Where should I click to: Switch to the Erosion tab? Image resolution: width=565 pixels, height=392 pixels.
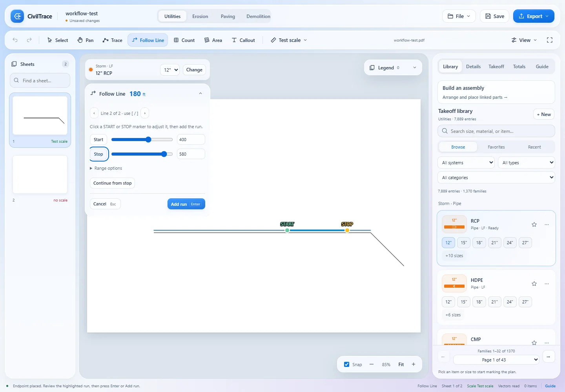[200, 16]
